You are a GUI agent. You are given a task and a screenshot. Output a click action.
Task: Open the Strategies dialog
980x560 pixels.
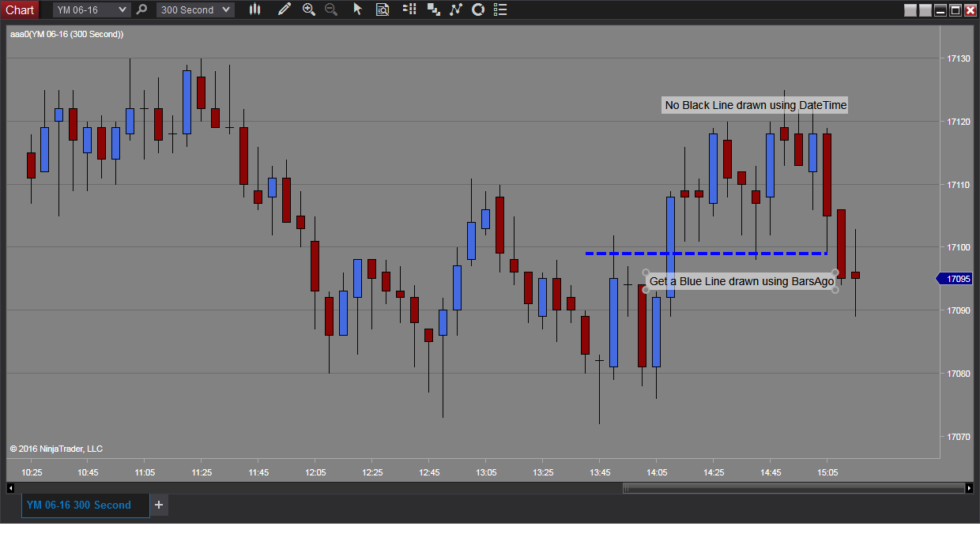tap(478, 9)
